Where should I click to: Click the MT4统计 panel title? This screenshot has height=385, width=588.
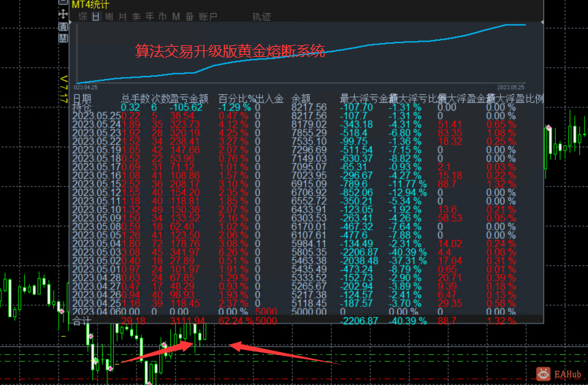tap(91, 4)
